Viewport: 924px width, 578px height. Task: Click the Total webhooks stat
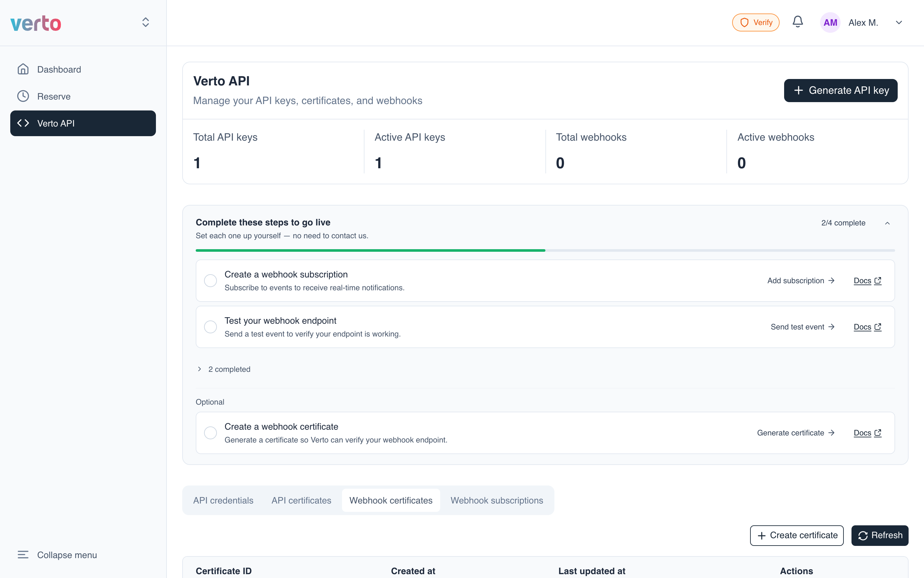point(636,151)
